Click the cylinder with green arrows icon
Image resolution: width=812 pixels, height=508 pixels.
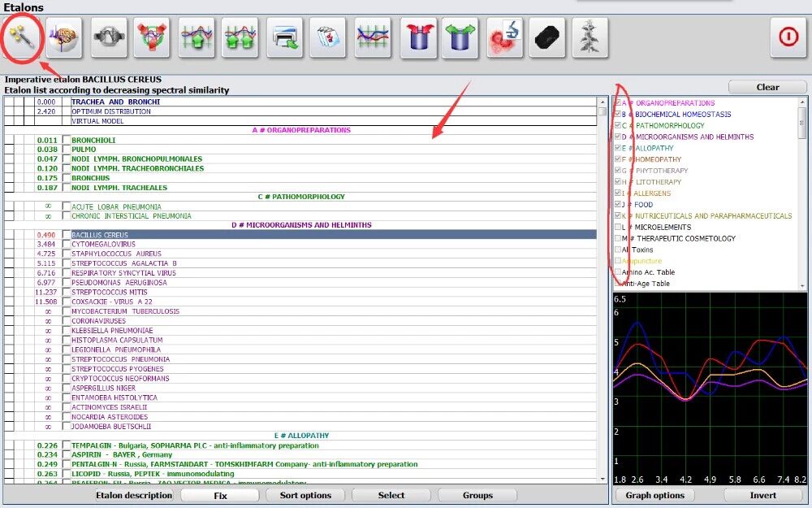coord(460,38)
